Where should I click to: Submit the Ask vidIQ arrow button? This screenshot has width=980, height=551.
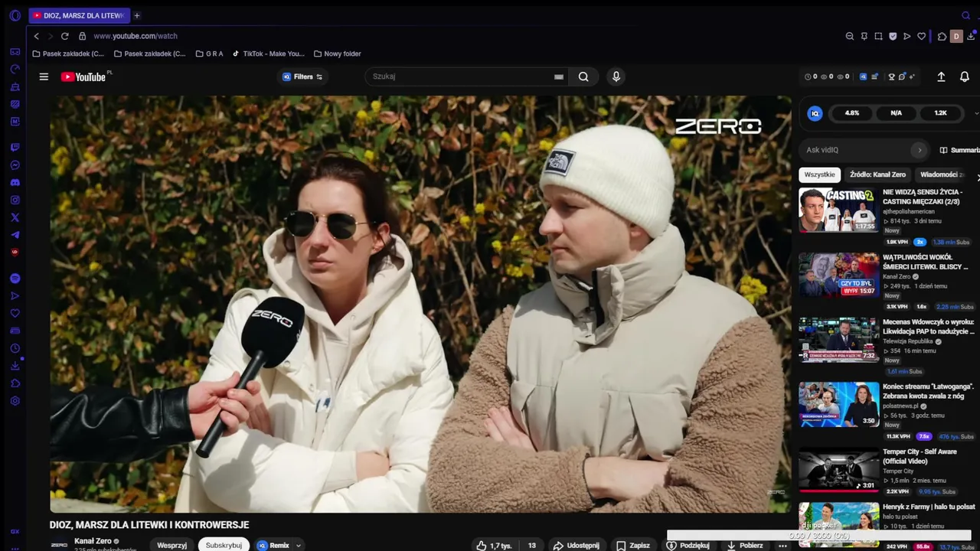(x=920, y=150)
